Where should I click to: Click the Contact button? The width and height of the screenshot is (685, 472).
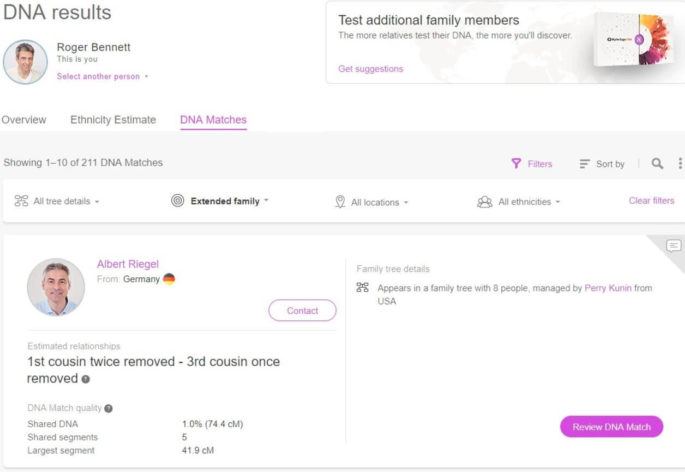point(302,311)
